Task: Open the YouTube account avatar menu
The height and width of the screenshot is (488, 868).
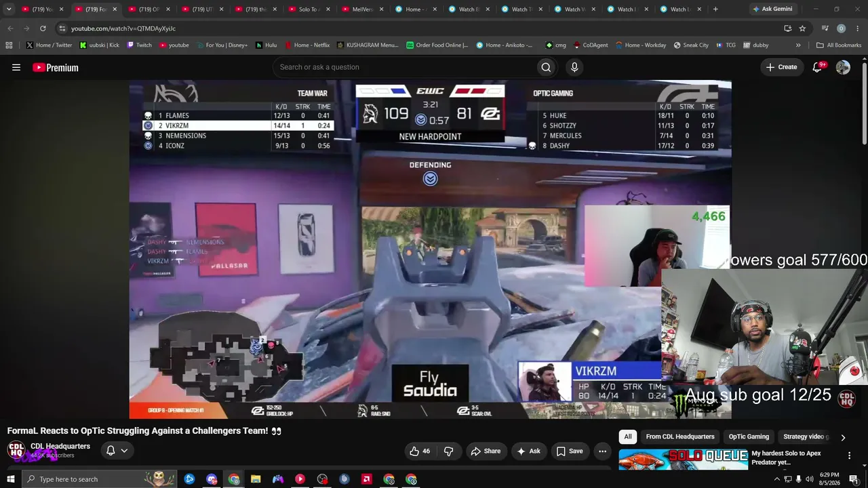Action: click(843, 67)
